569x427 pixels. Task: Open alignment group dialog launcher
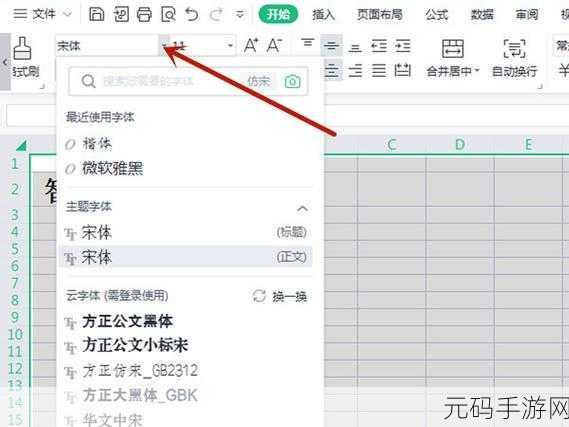click(x=540, y=86)
